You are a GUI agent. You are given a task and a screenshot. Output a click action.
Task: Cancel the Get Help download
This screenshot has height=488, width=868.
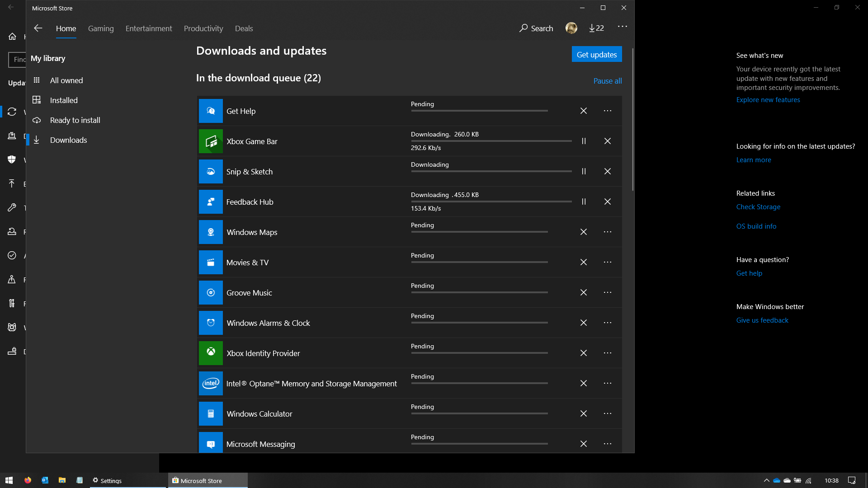(x=584, y=111)
